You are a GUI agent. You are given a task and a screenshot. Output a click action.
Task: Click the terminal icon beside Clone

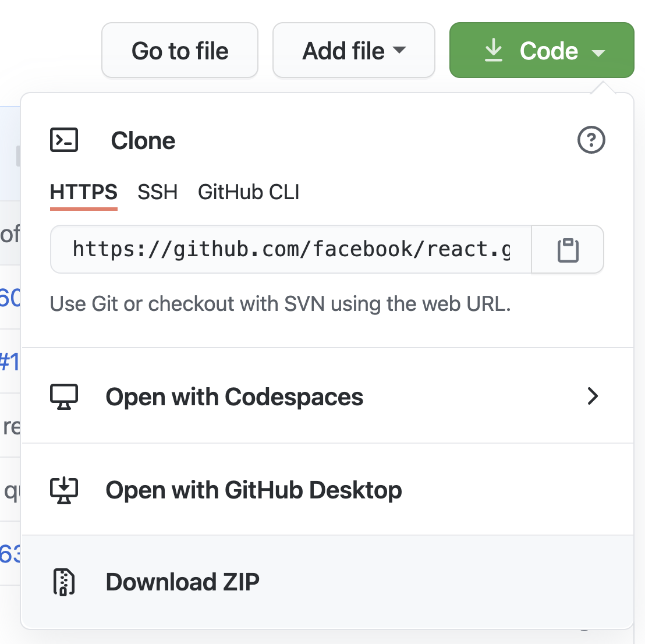[x=64, y=140]
